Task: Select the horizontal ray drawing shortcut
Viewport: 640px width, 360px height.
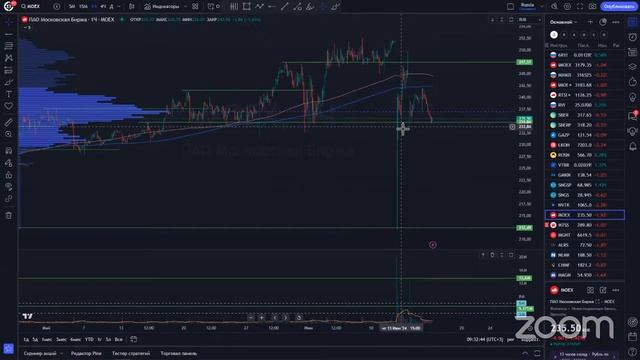Action: pos(272,7)
